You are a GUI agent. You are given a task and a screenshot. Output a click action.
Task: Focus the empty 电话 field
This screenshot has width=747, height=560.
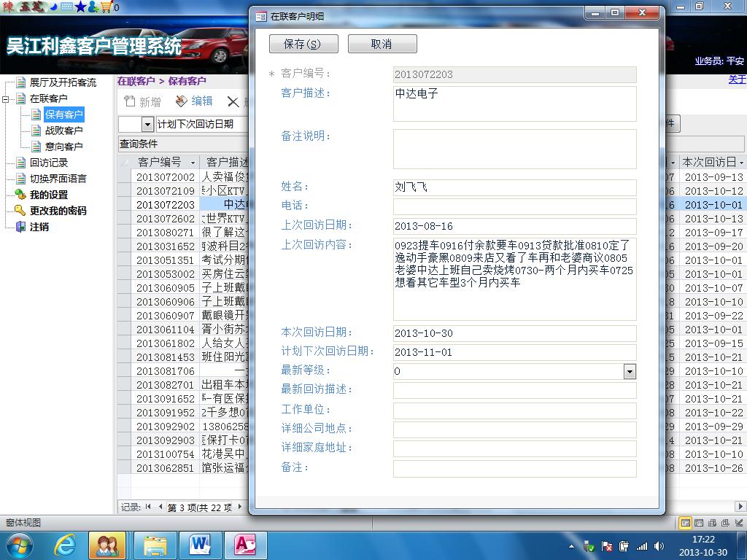click(514, 206)
